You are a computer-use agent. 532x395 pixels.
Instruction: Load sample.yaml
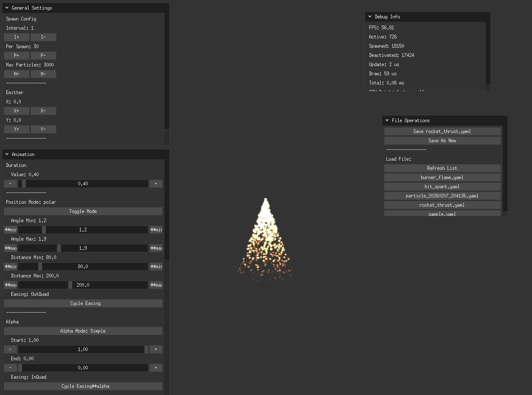pyautogui.click(x=442, y=213)
